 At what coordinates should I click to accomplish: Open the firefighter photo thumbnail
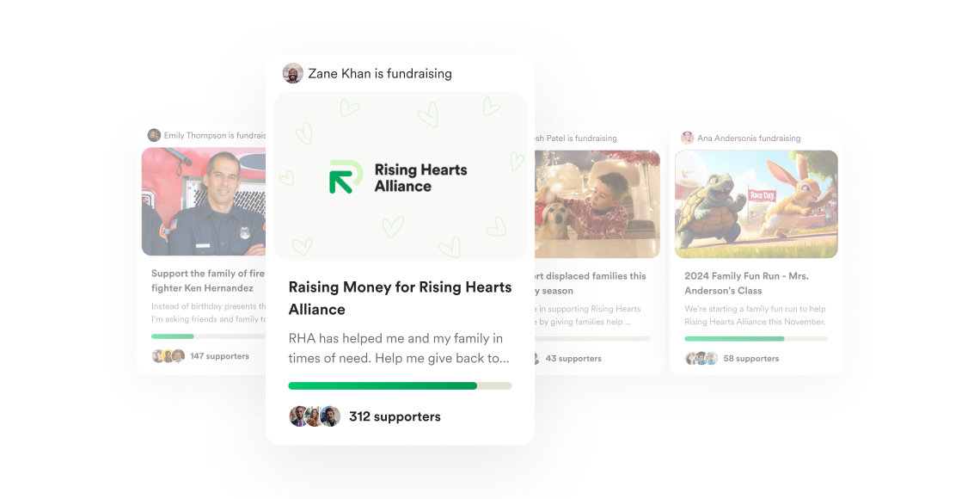pyautogui.click(x=204, y=201)
